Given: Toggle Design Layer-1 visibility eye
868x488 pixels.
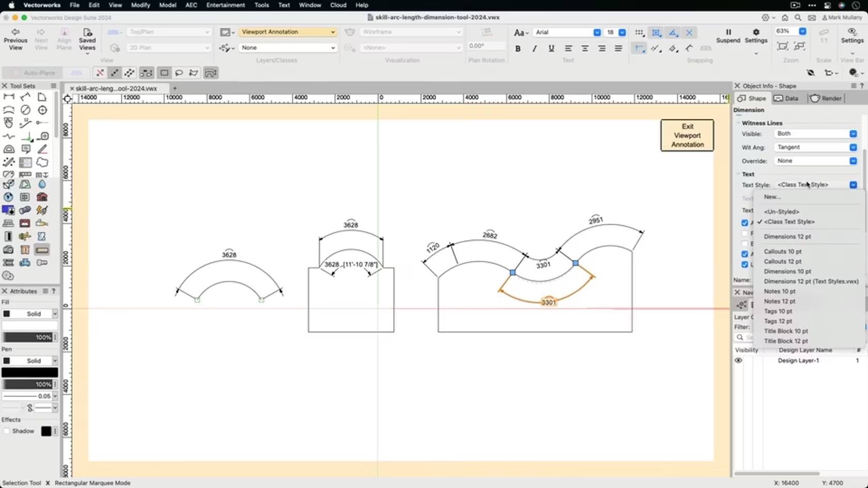Looking at the screenshot, I should (738, 360).
